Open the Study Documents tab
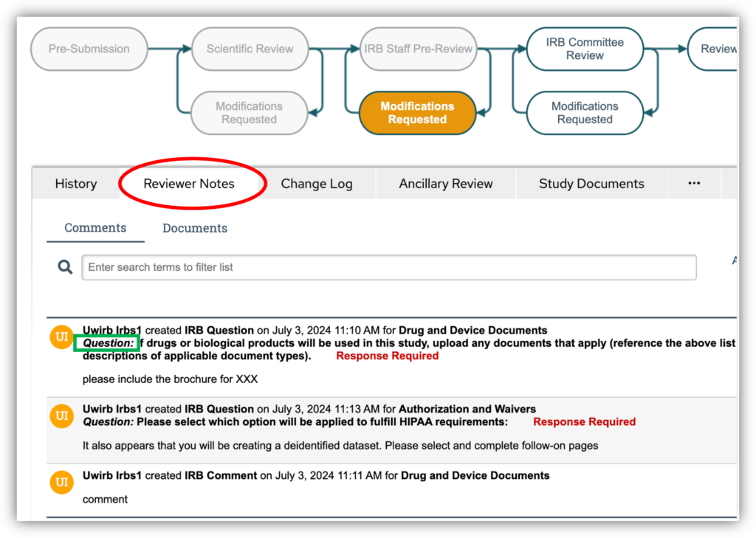This screenshot has width=756, height=538. [591, 183]
